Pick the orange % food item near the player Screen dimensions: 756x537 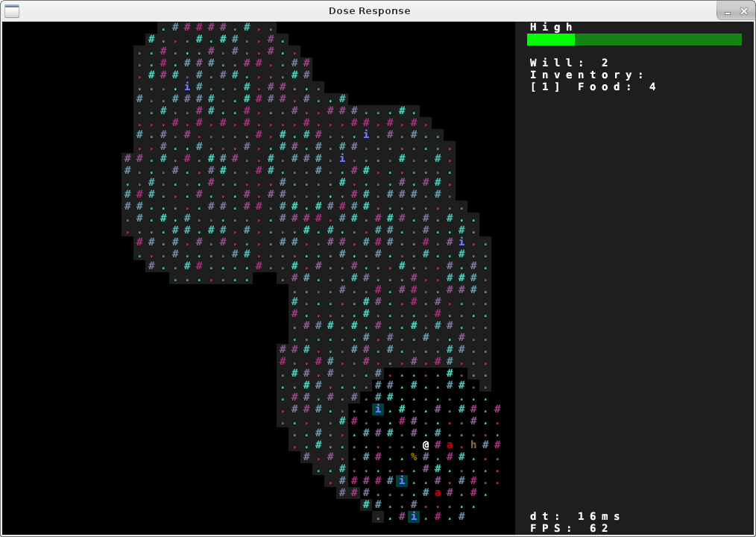(x=414, y=456)
